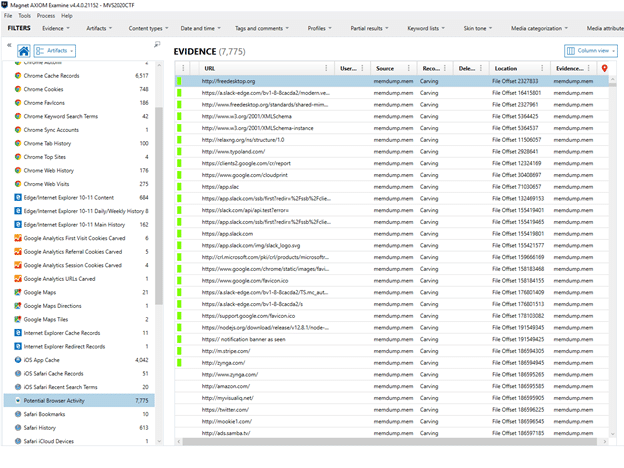The width and height of the screenshot is (624, 468).
Task: Open the Media categorization filter dropdown
Action: point(540,28)
